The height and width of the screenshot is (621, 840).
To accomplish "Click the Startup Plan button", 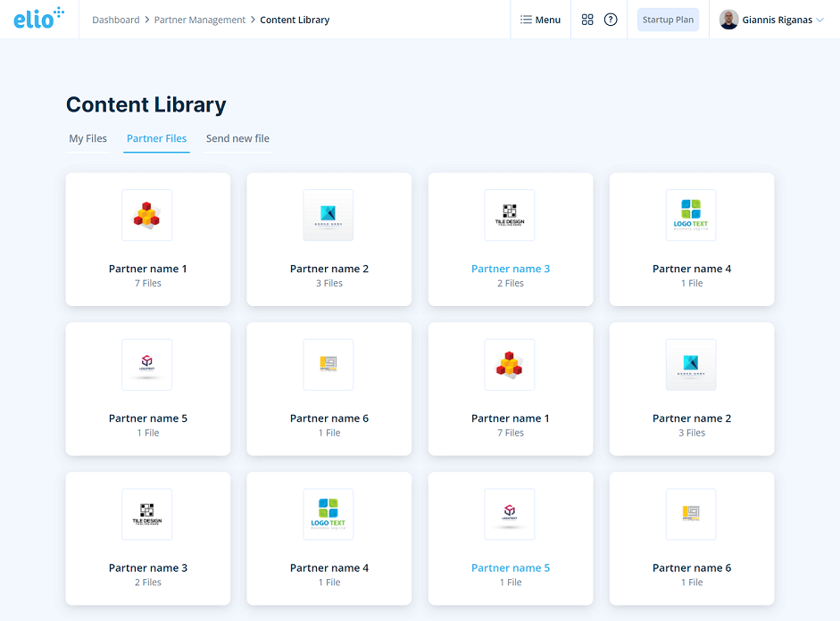I will coord(668,20).
